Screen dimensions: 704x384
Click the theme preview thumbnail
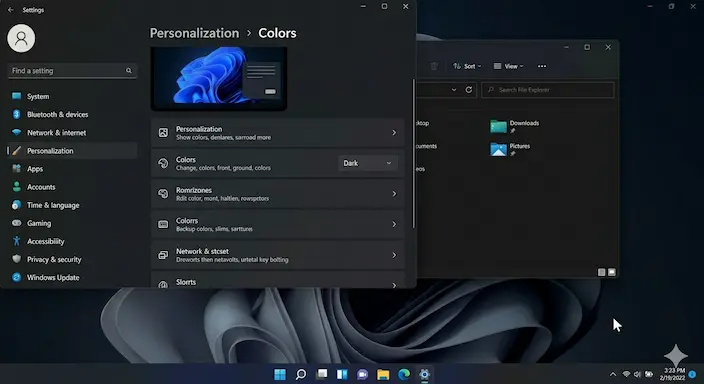tap(219, 79)
